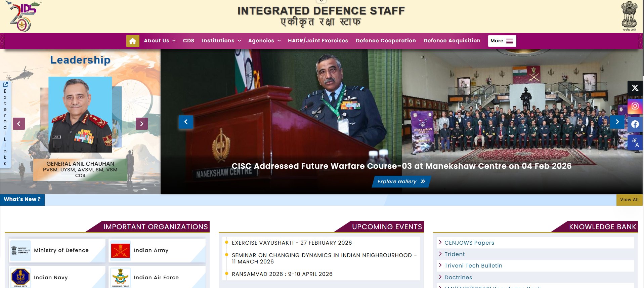Image resolution: width=644 pixels, height=288 pixels.
Task: Click the national emblem of India icon
Action: (x=629, y=16)
